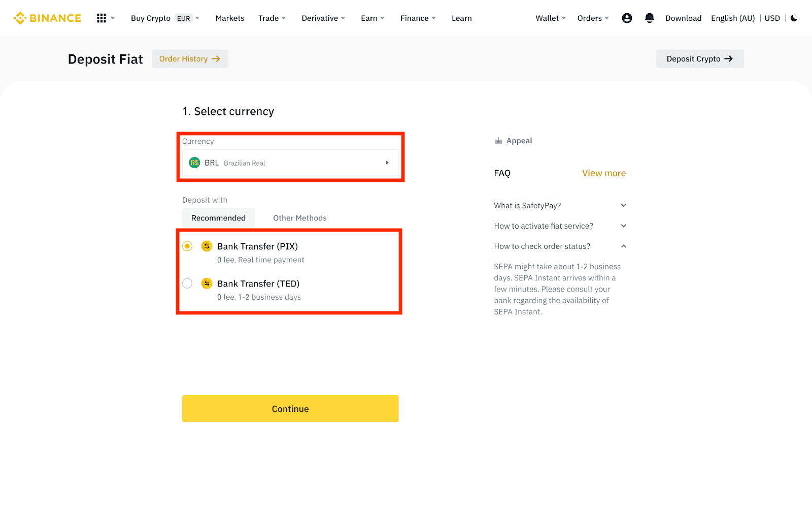Click the BRL currency symbol icon
The width and height of the screenshot is (812, 508).
pyautogui.click(x=194, y=163)
